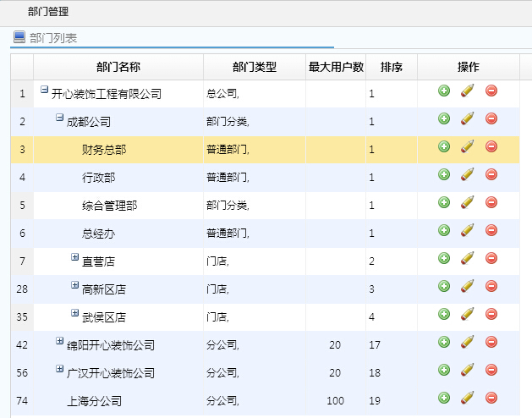Collapse the 开心装饰工程有限公司 tree node
Screen dimensions: 532x418
point(44,90)
